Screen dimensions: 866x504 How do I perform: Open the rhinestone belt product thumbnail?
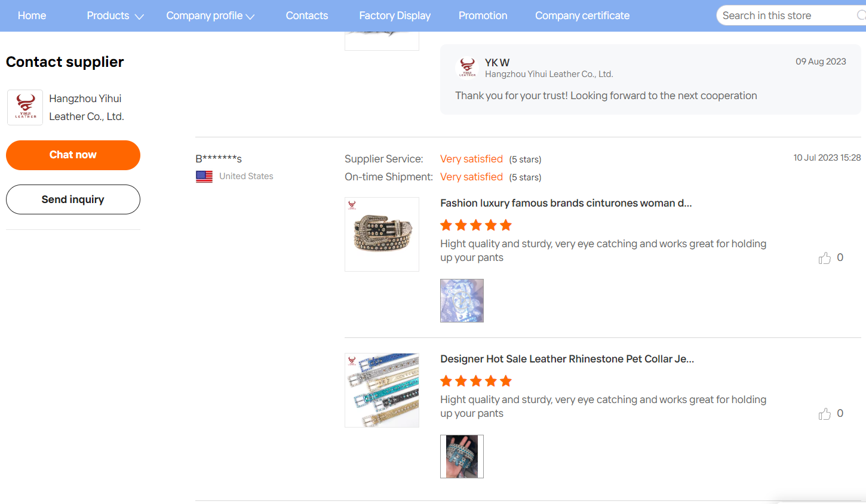[382, 234]
